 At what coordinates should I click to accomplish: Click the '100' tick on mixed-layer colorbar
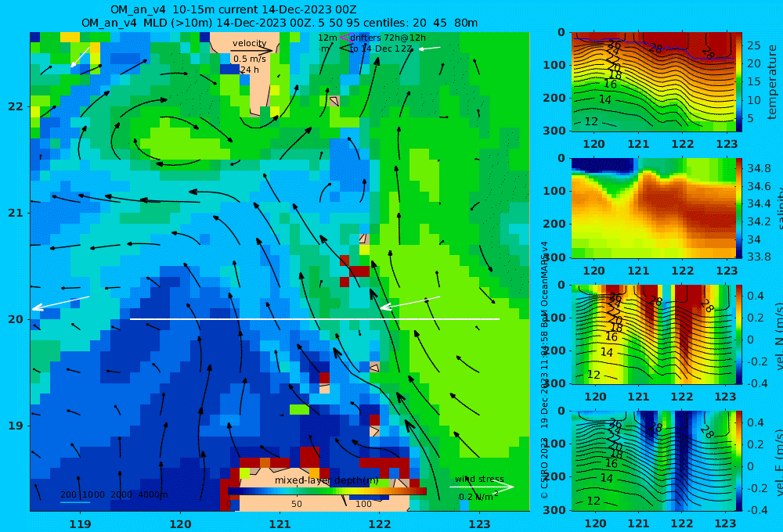tap(363, 504)
